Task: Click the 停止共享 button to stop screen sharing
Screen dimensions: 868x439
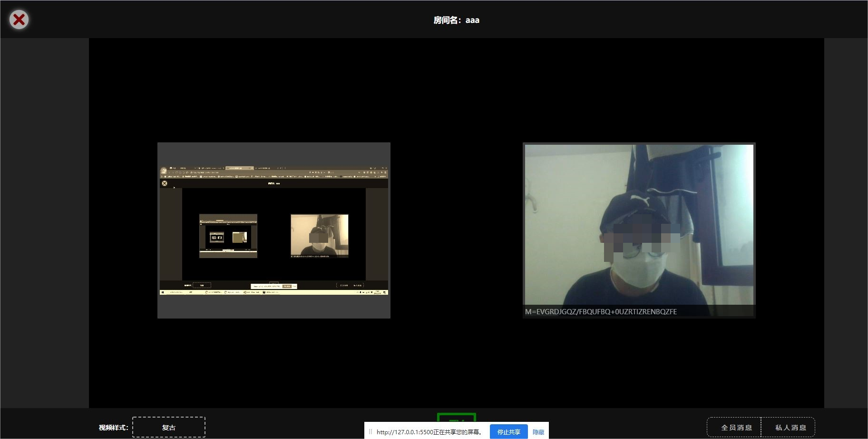Action: coord(508,432)
